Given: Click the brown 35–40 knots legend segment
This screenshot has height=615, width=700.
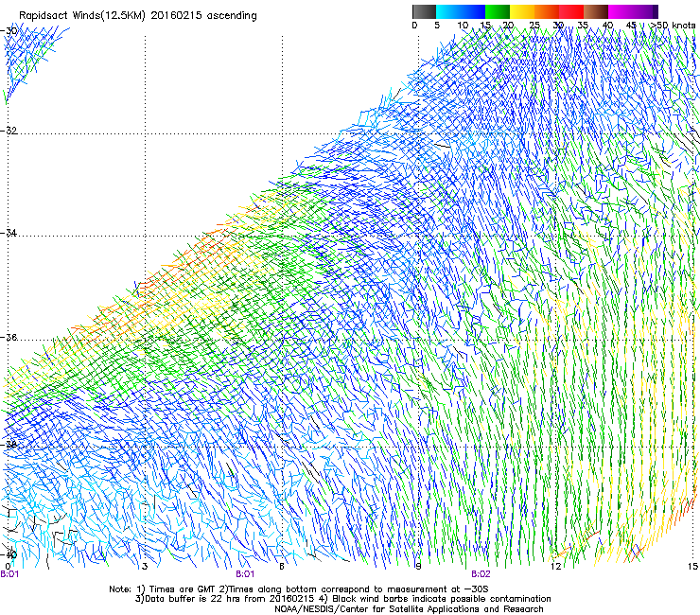Looking at the screenshot, I should click(x=596, y=11).
